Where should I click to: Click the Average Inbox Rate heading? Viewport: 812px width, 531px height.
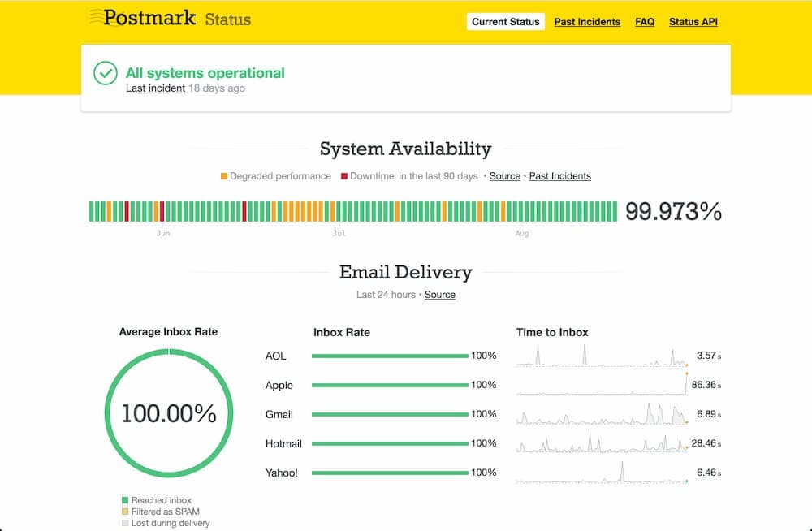click(168, 332)
